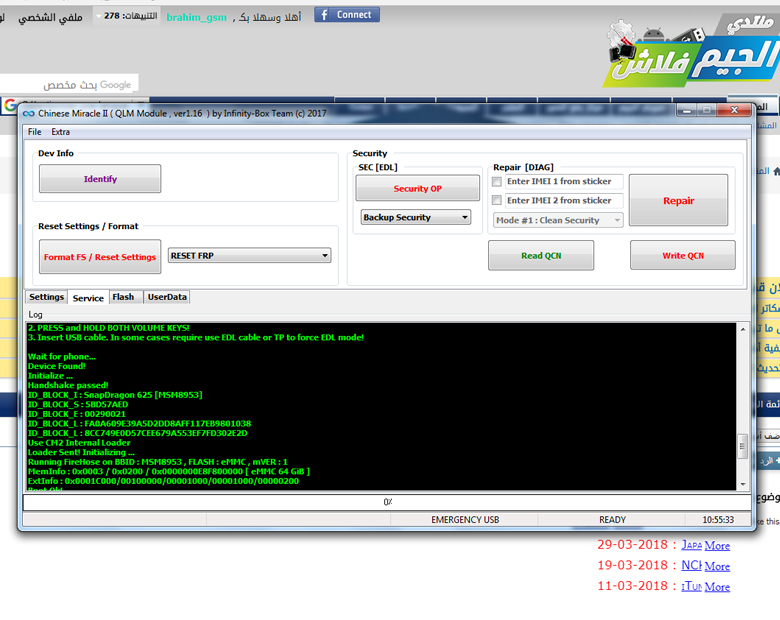
Task: Click the Facebook Connect button on the webpage
Action: point(347,15)
